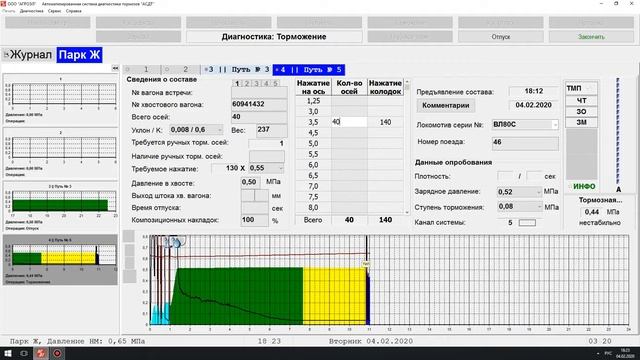Viewport: 640px width, 360px height.
Task: Click the vertical blue pressure gauge bar
Action: [618, 131]
